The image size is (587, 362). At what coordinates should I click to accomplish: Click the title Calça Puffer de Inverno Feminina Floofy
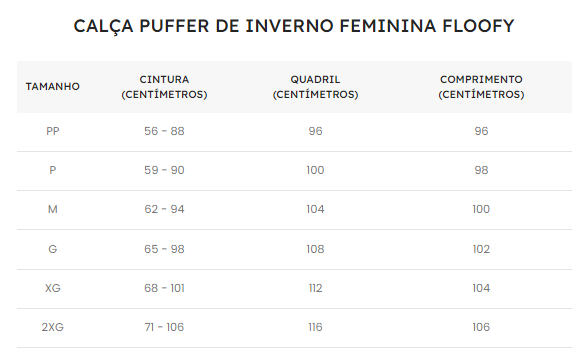[x=294, y=26]
